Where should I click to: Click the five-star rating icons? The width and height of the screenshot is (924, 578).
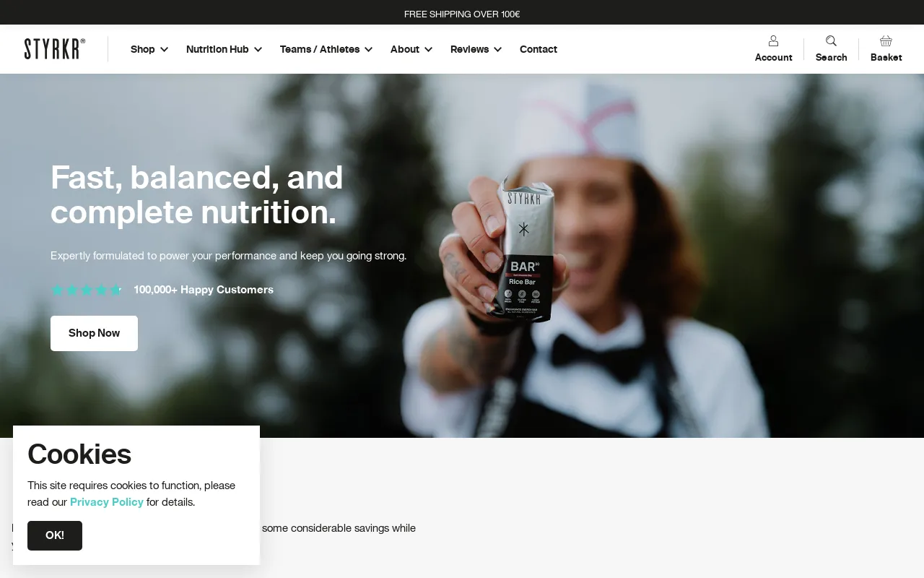(x=87, y=290)
